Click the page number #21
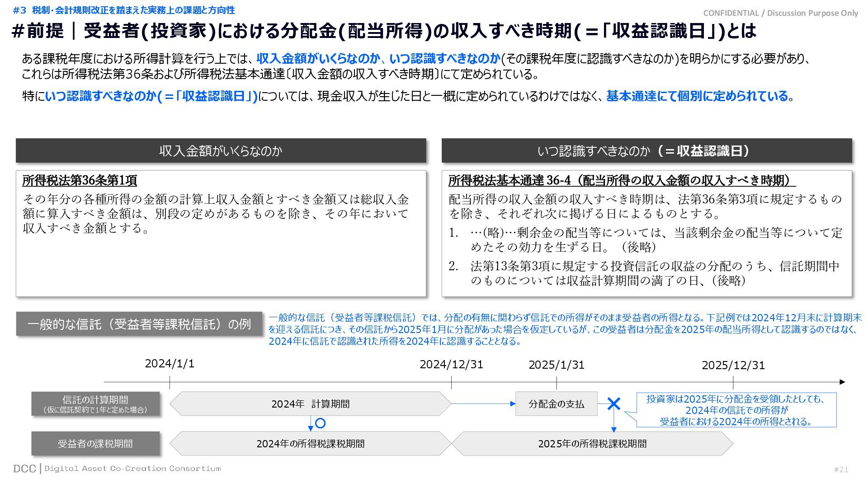The image size is (868, 488). pyautogui.click(x=841, y=469)
